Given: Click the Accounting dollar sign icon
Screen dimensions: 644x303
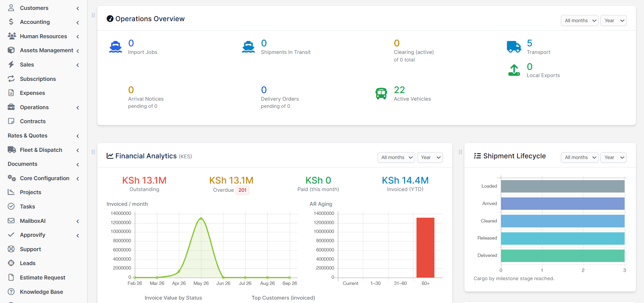Looking at the screenshot, I should pos(11,22).
